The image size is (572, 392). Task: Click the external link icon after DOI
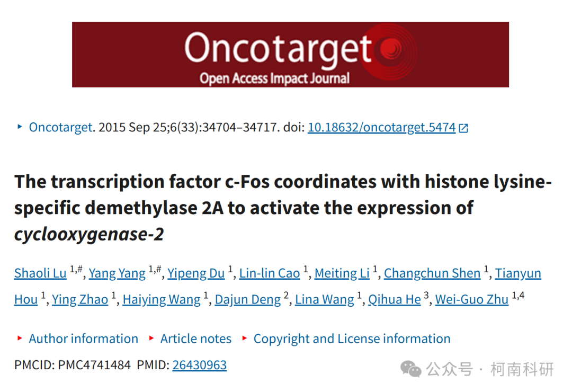[x=463, y=128]
